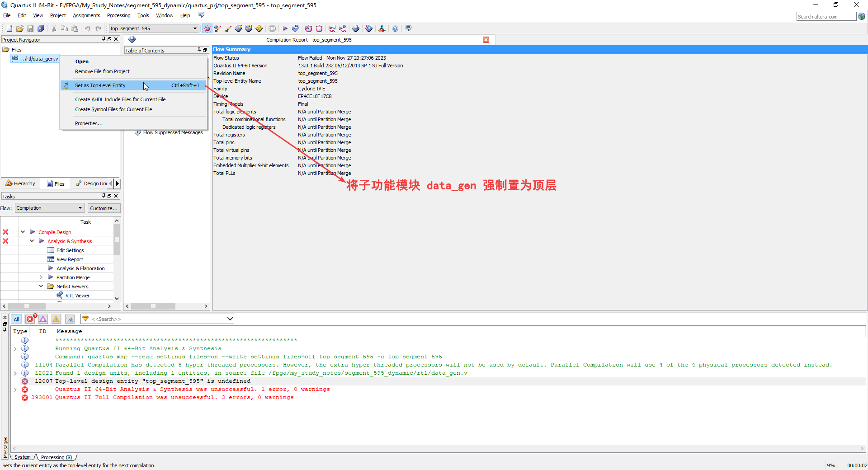Viewport: 868px width, 470px height.
Task: Click the Paste clipboard icon
Action: coord(75,28)
